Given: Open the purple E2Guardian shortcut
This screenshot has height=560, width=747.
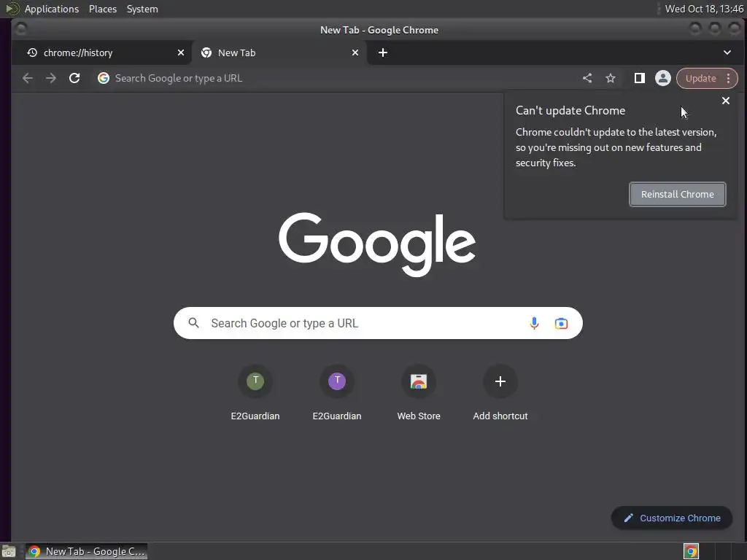Looking at the screenshot, I should point(337,381).
